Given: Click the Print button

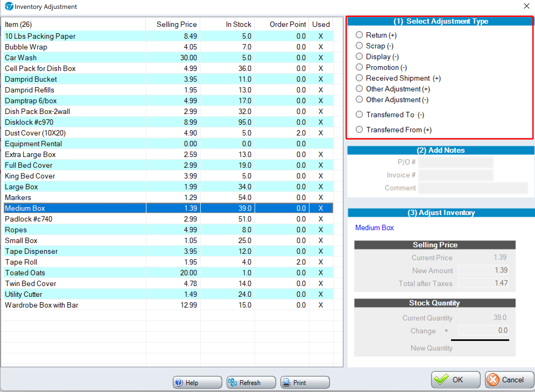Looking at the screenshot, I should (x=305, y=382).
